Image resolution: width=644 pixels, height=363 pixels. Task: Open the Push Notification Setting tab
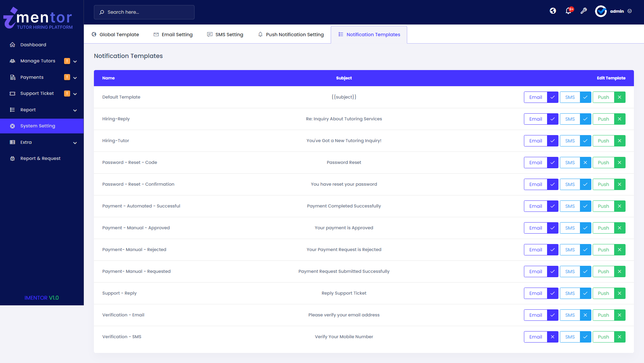pyautogui.click(x=290, y=35)
